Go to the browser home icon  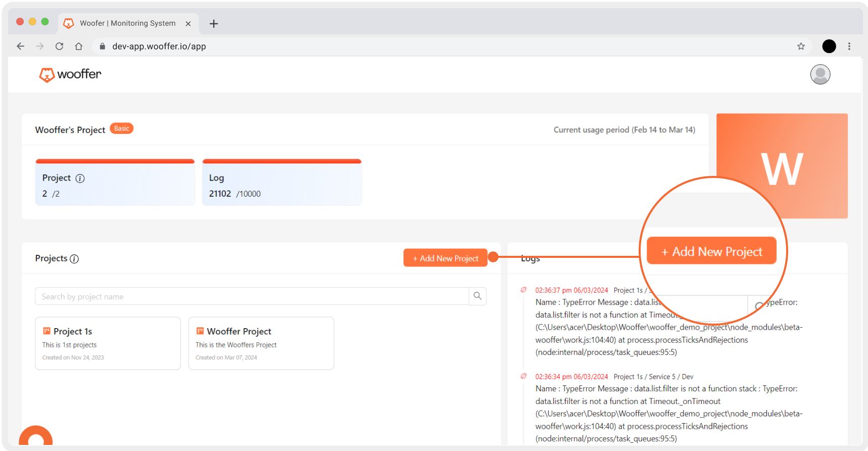[78, 46]
